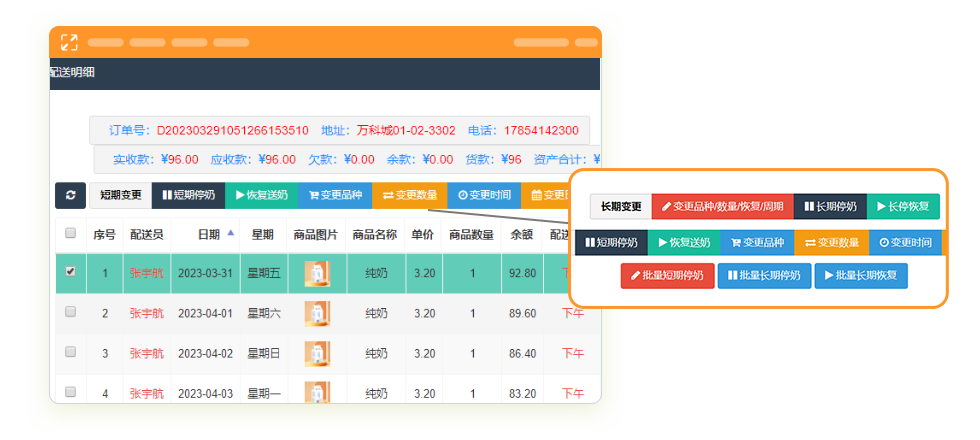
Task: Click the 短期变更 label button in main toolbar
Action: (120, 195)
